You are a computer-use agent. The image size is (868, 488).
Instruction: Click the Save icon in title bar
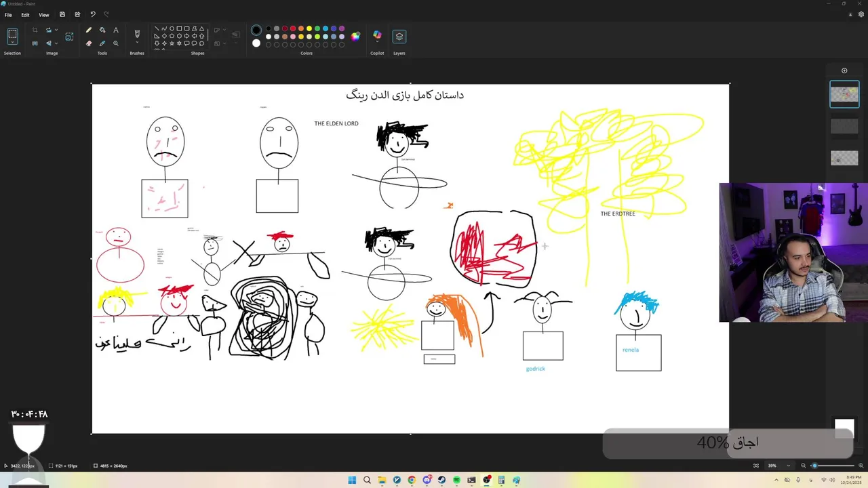[x=62, y=14]
